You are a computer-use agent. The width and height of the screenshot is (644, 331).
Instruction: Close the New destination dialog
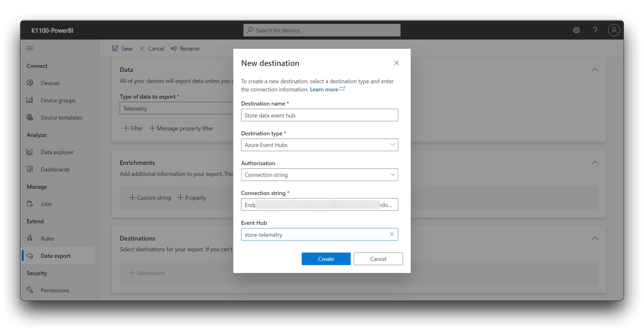coord(396,63)
